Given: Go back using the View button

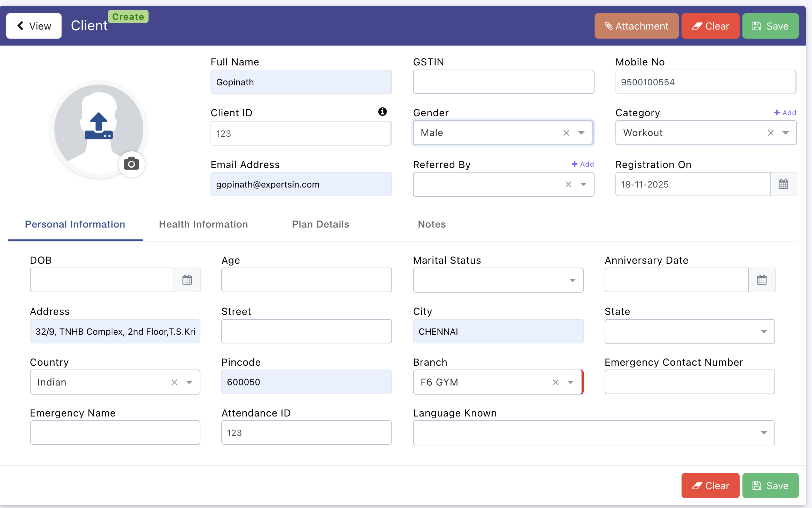Looking at the screenshot, I should pyautogui.click(x=34, y=26).
